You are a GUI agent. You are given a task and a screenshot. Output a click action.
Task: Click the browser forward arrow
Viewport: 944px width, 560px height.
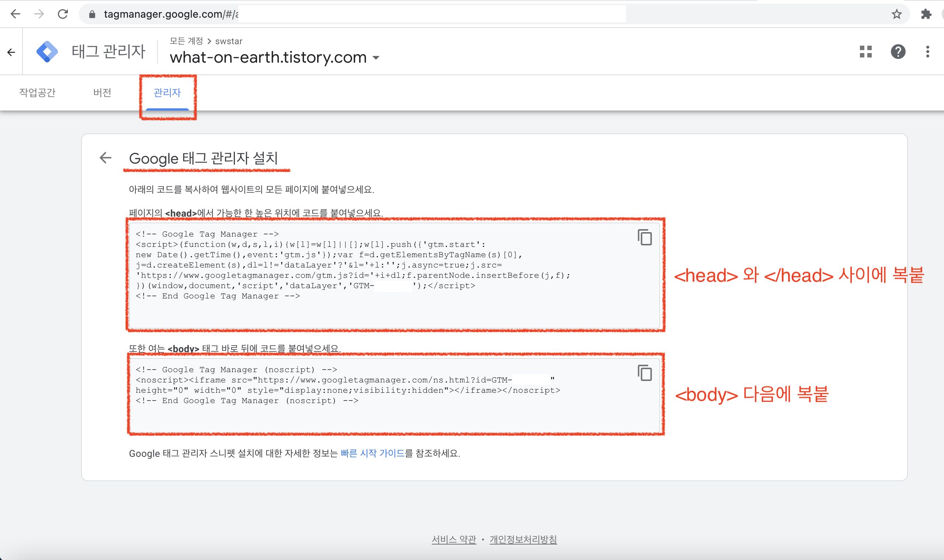coord(39,14)
